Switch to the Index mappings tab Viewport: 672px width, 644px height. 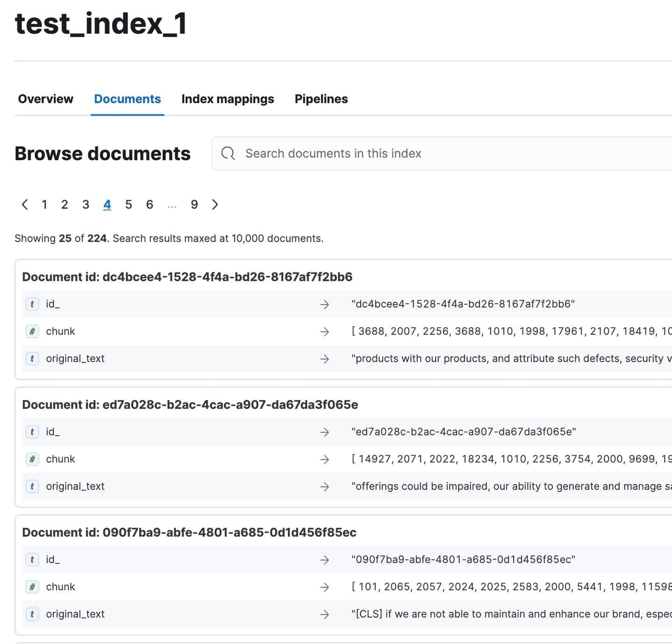point(228,98)
